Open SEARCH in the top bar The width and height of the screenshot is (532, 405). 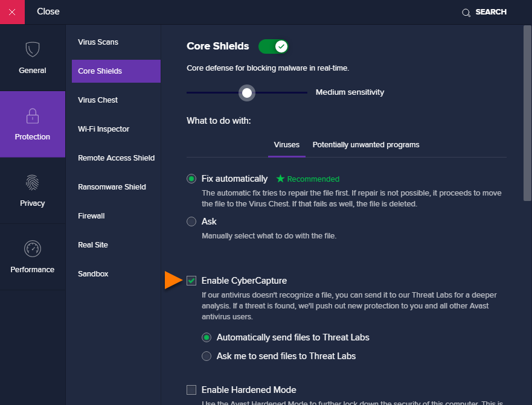[490, 12]
